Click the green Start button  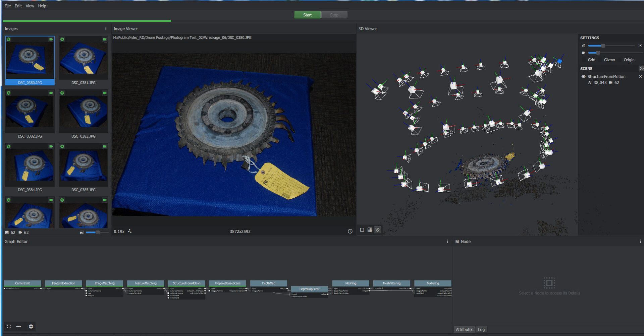click(x=307, y=15)
